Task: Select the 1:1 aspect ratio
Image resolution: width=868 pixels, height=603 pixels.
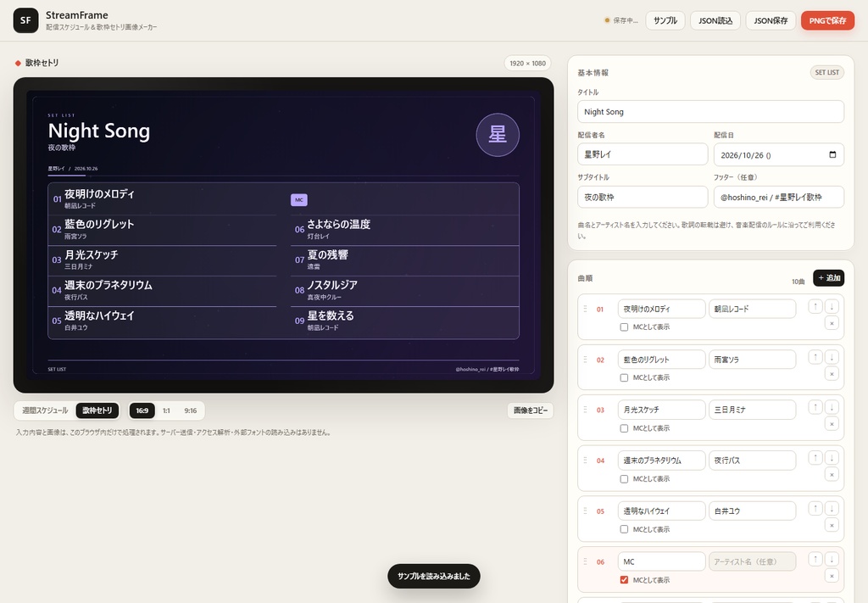Action: [x=166, y=410]
